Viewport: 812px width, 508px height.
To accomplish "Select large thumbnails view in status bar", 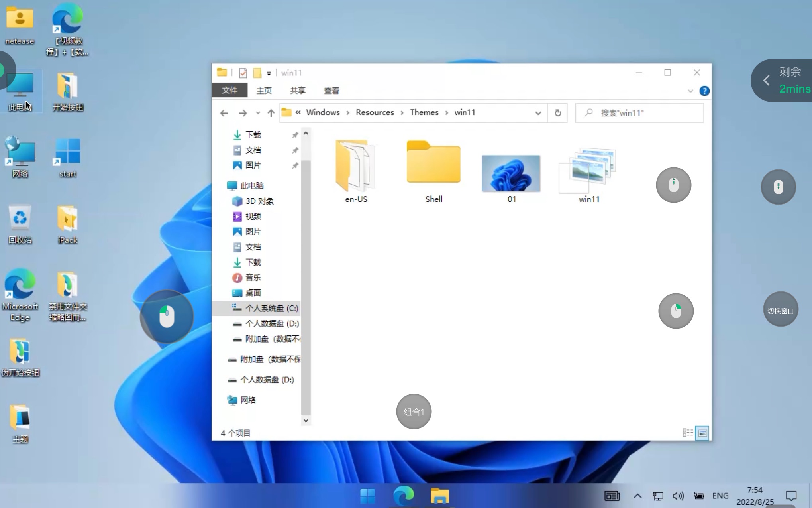I will (x=702, y=433).
